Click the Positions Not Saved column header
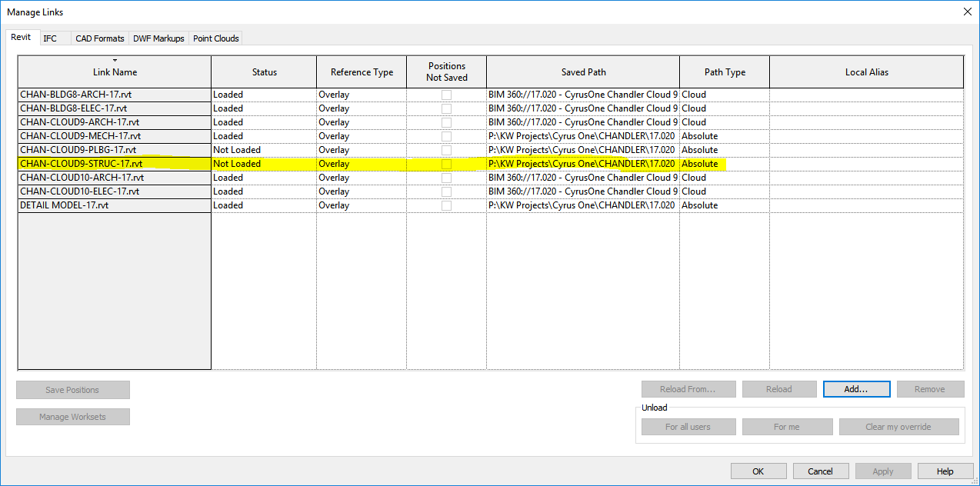This screenshot has height=486, width=980. click(447, 72)
